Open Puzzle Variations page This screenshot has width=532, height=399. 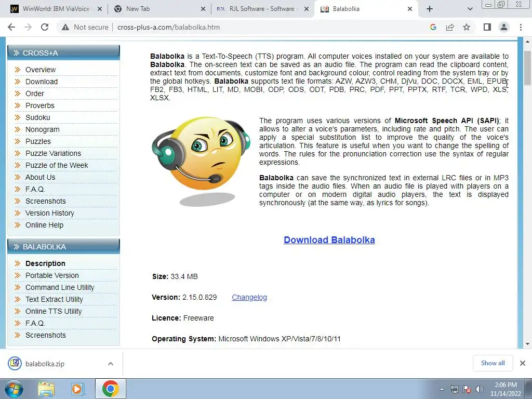click(x=54, y=153)
